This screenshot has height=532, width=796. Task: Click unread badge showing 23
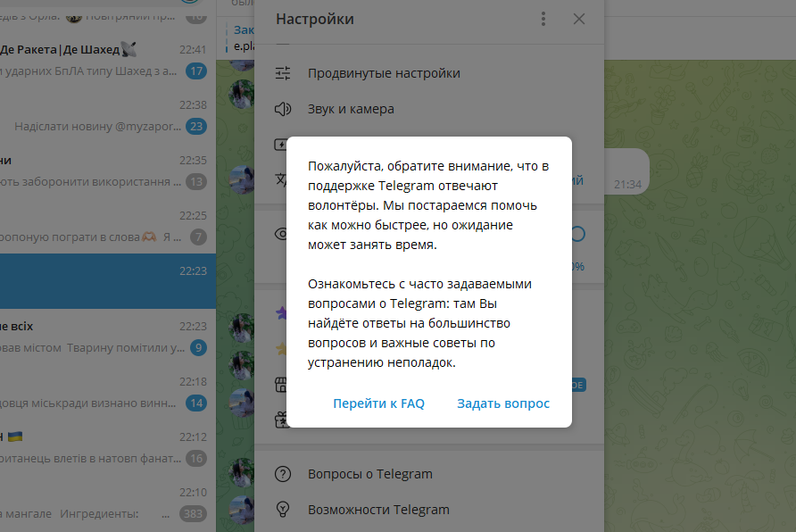click(x=196, y=127)
